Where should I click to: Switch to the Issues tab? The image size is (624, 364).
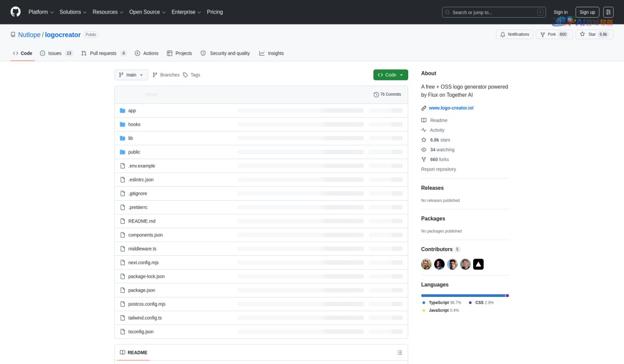tap(56, 53)
